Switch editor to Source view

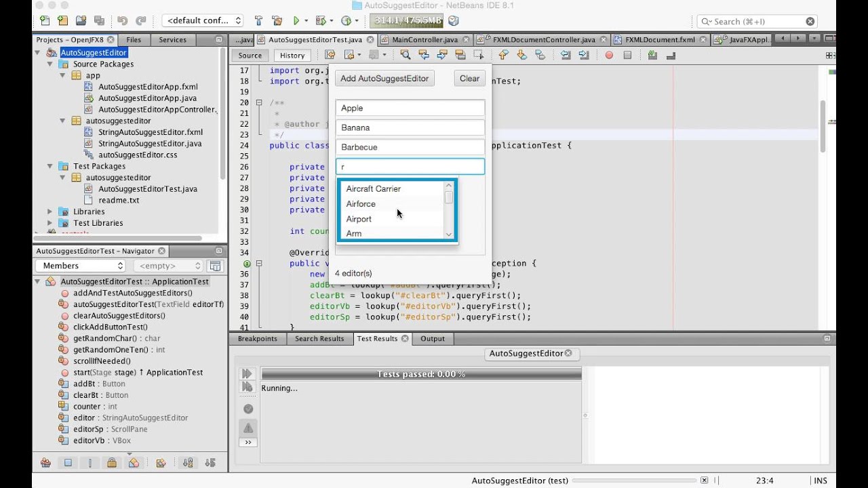pyautogui.click(x=250, y=56)
